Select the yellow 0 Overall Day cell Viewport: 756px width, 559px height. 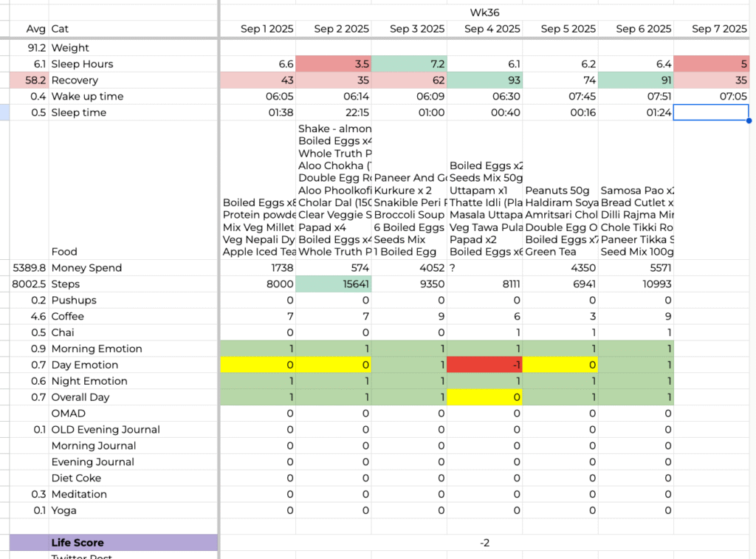point(485,397)
